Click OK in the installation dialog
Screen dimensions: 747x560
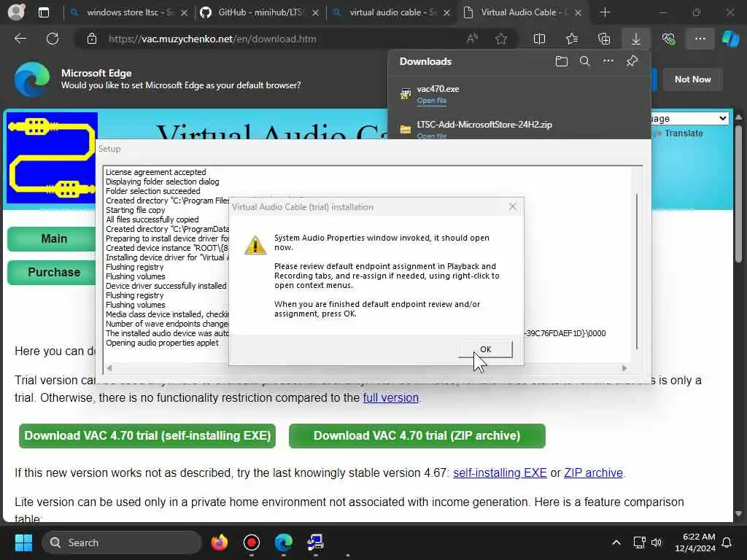coord(485,349)
